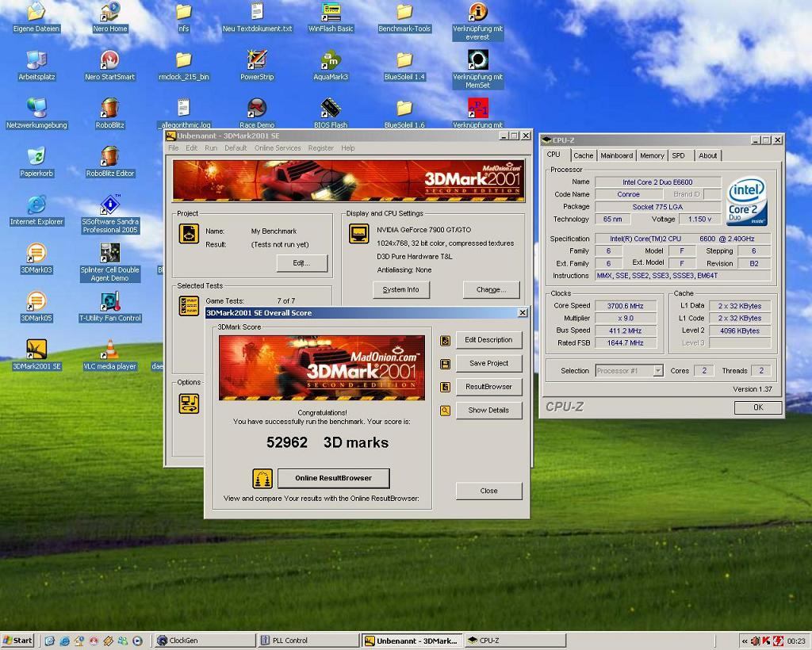Screen dimensions: 812x650
Task: Click the Save Project button
Action: [x=488, y=363]
